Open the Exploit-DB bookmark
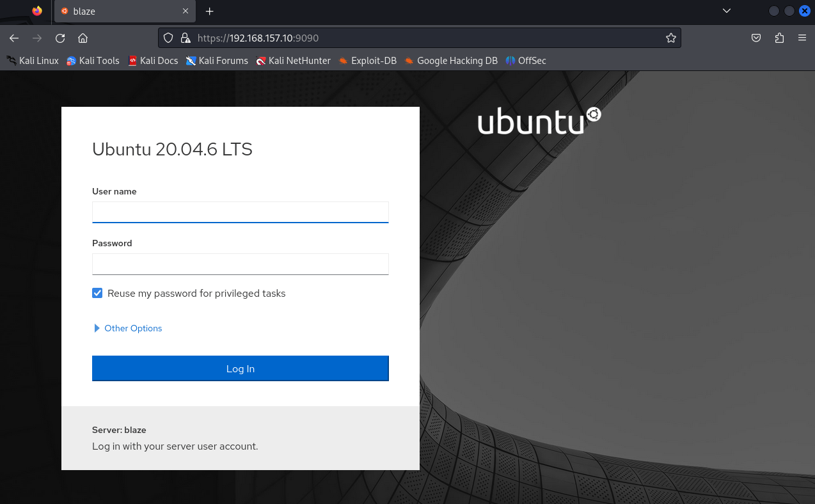This screenshot has height=504, width=815. click(x=368, y=61)
